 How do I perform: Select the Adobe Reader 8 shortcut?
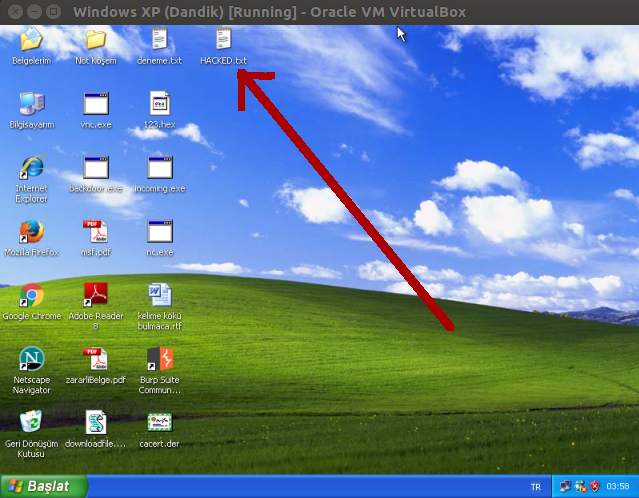[95, 296]
